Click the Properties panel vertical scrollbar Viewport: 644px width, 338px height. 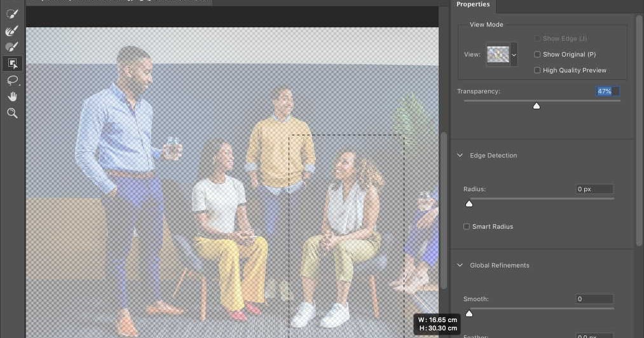pyautogui.click(x=639, y=132)
